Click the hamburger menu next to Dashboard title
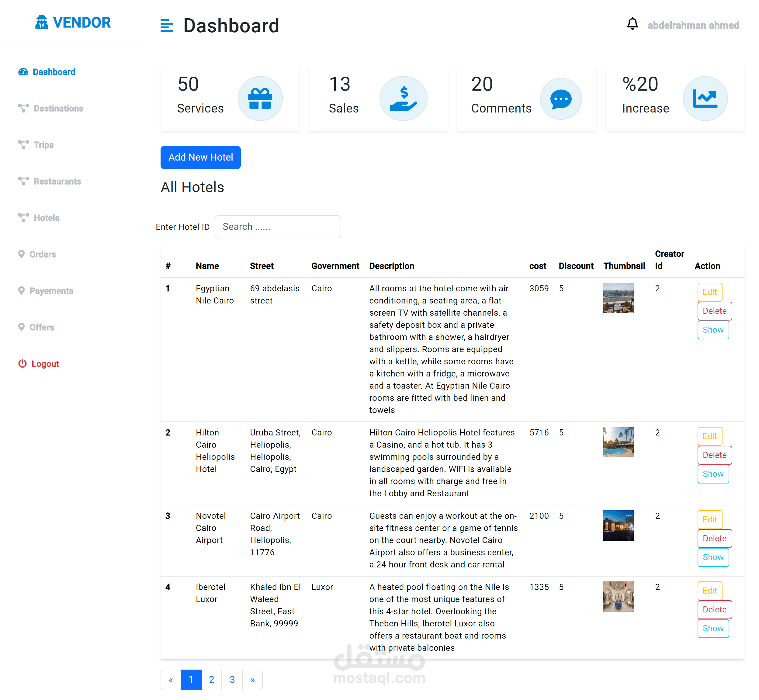This screenshot has height=700, width=759. 167,26
